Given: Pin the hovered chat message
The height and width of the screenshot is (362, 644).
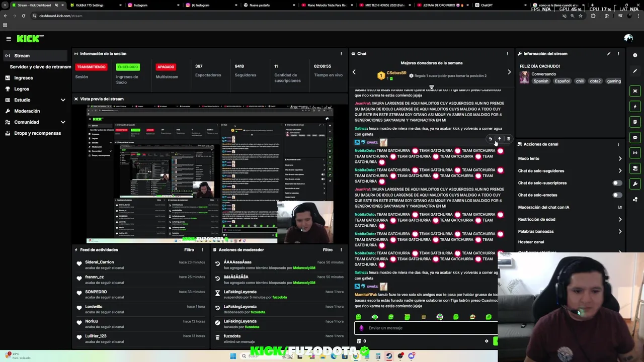Looking at the screenshot, I should tap(499, 139).
